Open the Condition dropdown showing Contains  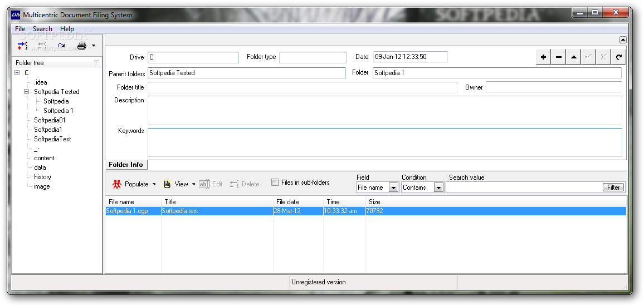coord(438,187)
